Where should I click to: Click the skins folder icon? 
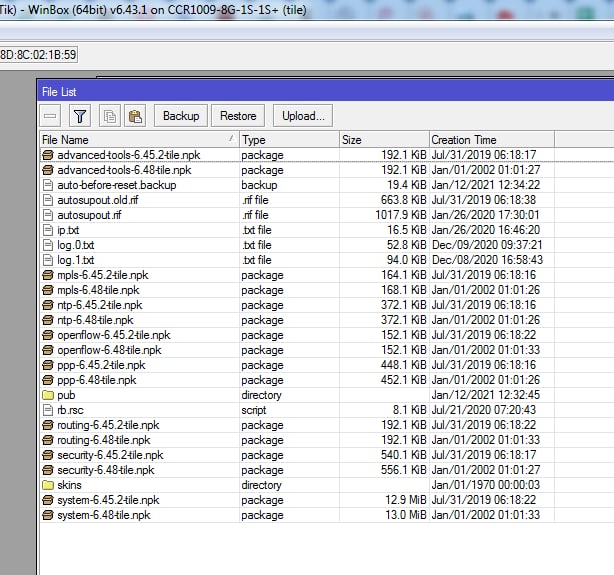[48, 485]
